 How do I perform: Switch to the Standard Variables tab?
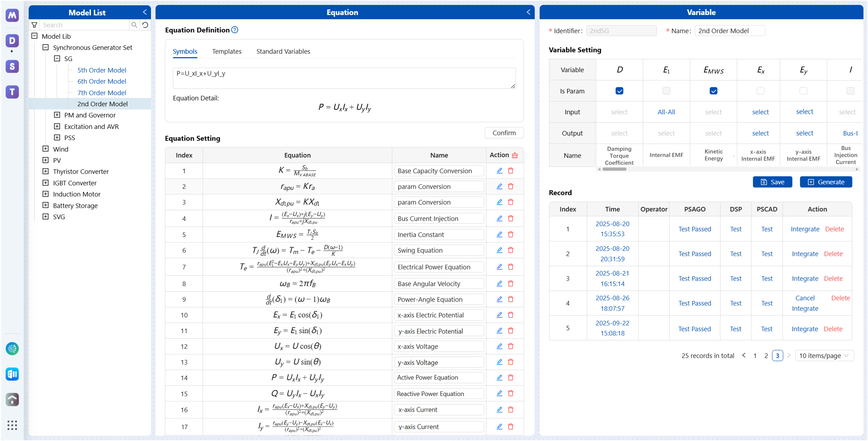(283, 52)
